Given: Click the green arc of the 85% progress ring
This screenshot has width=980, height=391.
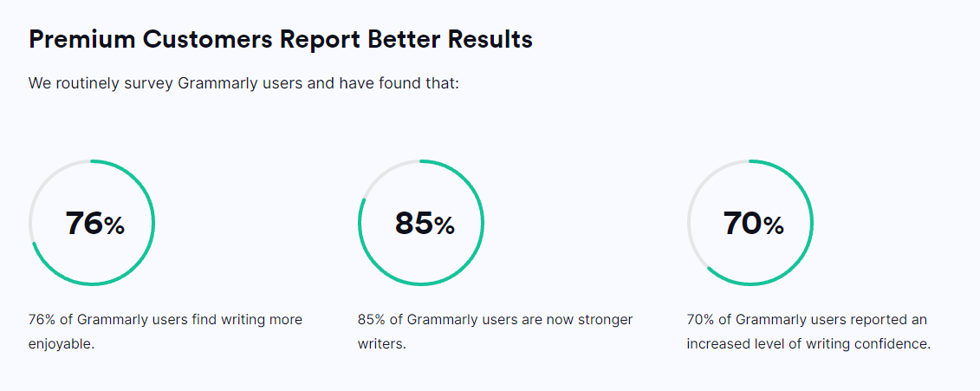Looking at the screenshot, I should point(482,224).
